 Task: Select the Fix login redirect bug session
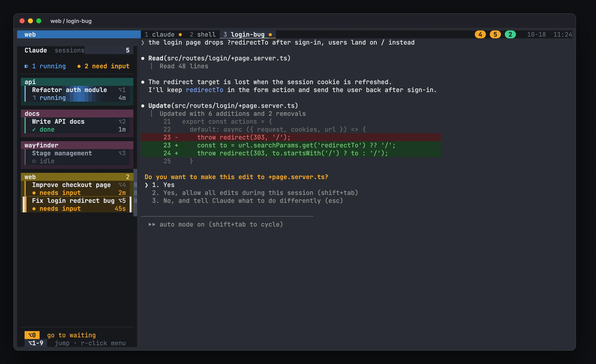coord(77,204)
